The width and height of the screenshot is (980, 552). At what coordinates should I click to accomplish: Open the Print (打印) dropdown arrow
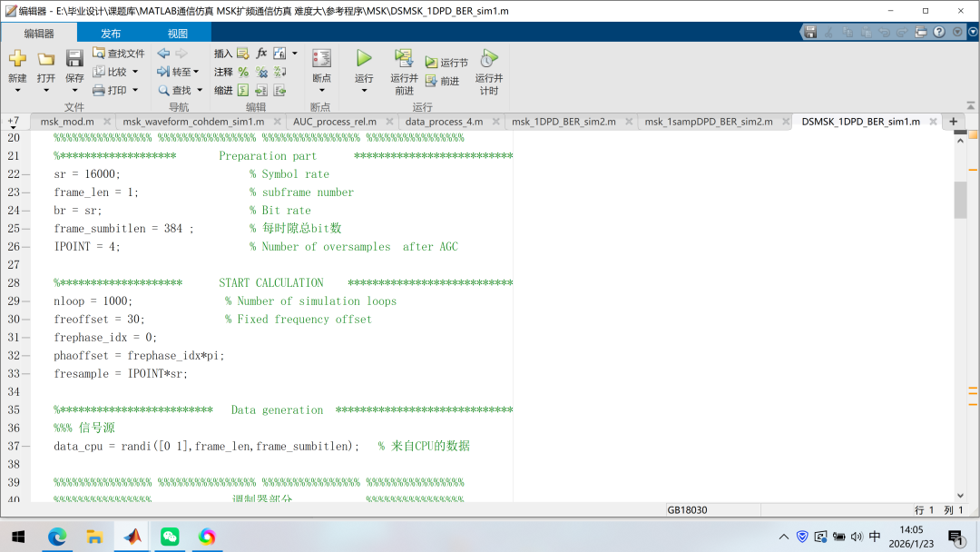point(135,90)
